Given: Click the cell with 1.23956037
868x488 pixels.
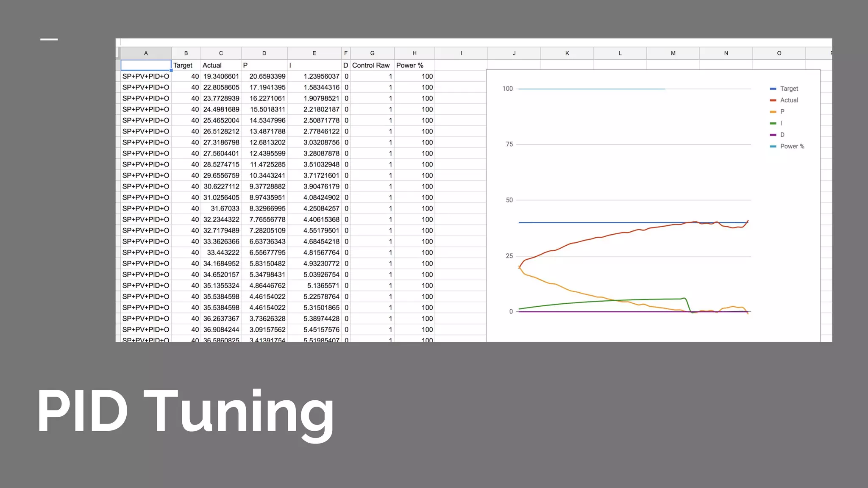Looking at the screenshot, I should tap(314, 76).
